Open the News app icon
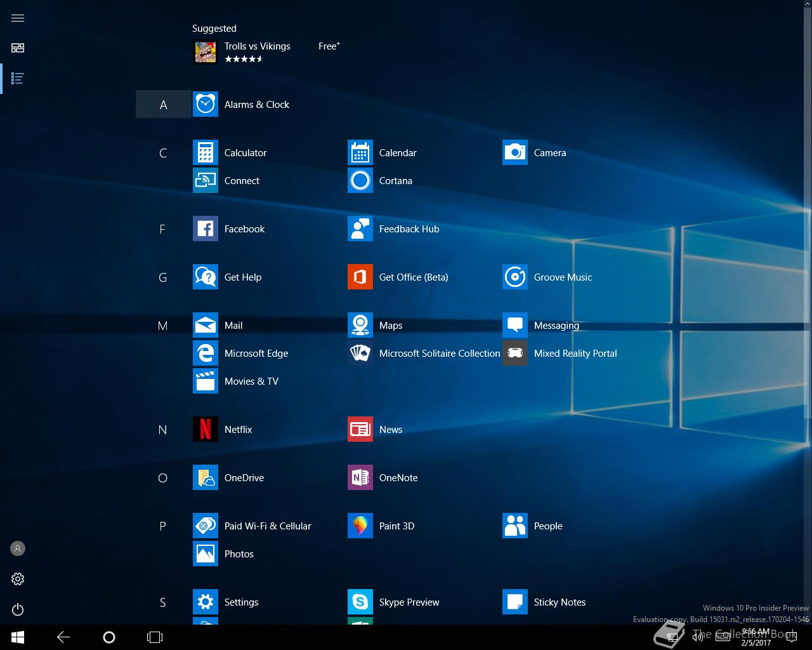The image size is (812, 650). [x=360, y=429]
